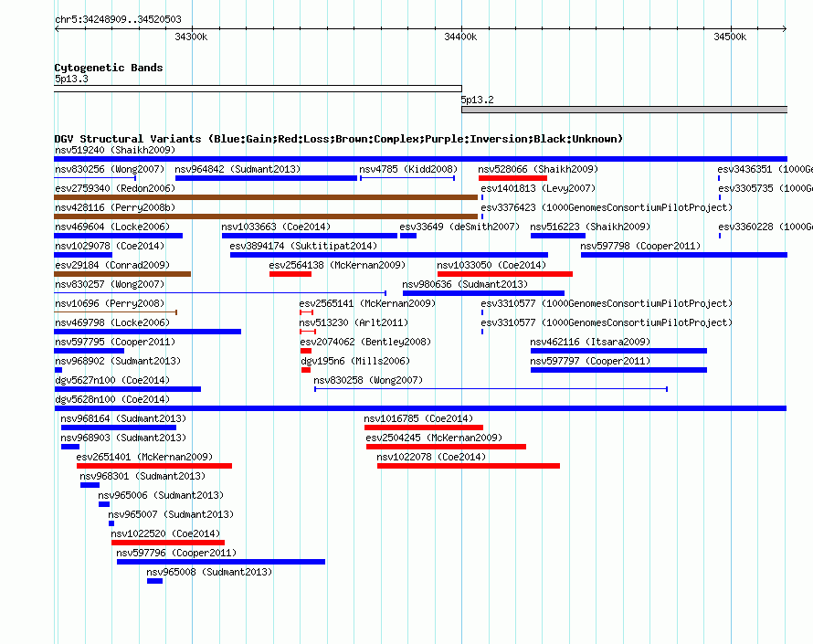The image size is (813, 644).
Task: Open nsv10696 (Perry2008) variant
Action: (110, 303)
